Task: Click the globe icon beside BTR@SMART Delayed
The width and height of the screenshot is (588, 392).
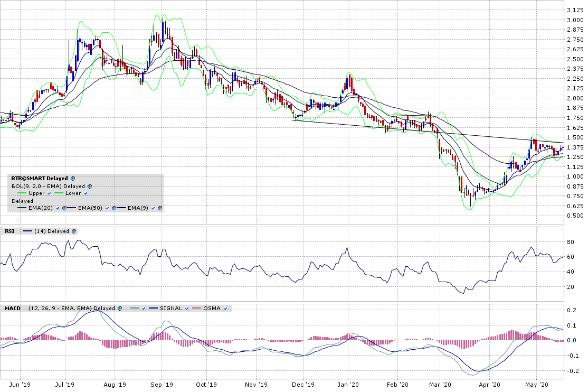Action: click(x=73, y=179)
